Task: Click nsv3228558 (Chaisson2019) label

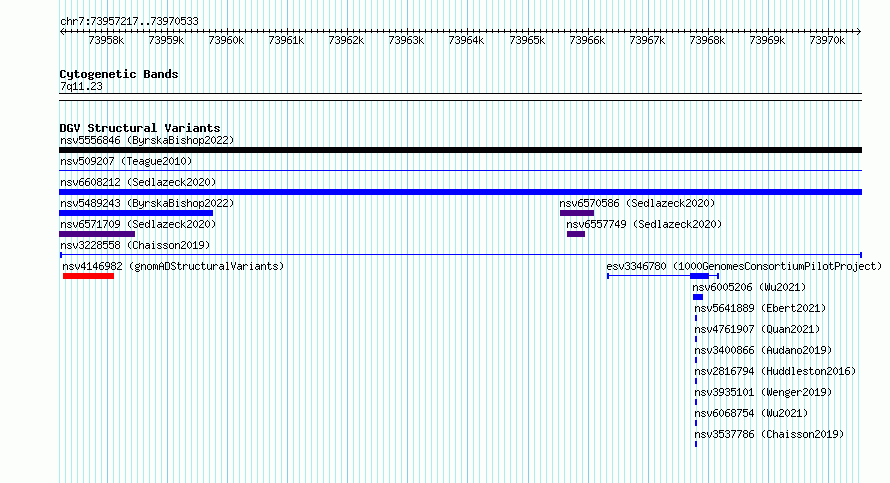Action: tap(135, 245)
